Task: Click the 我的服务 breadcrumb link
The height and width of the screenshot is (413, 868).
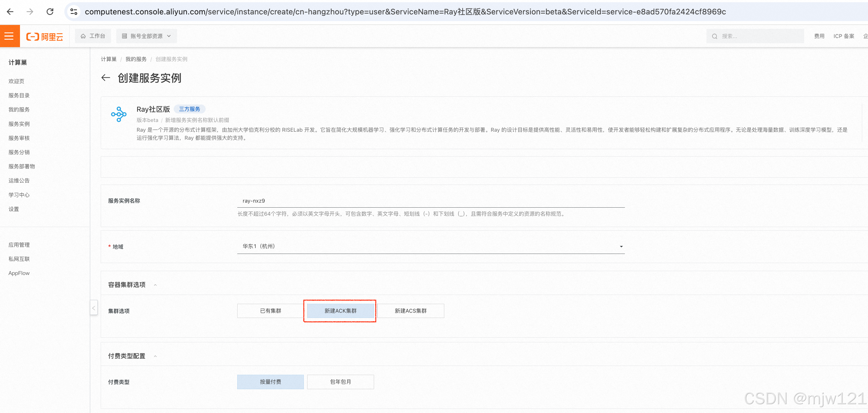Action: pos(136,59)
